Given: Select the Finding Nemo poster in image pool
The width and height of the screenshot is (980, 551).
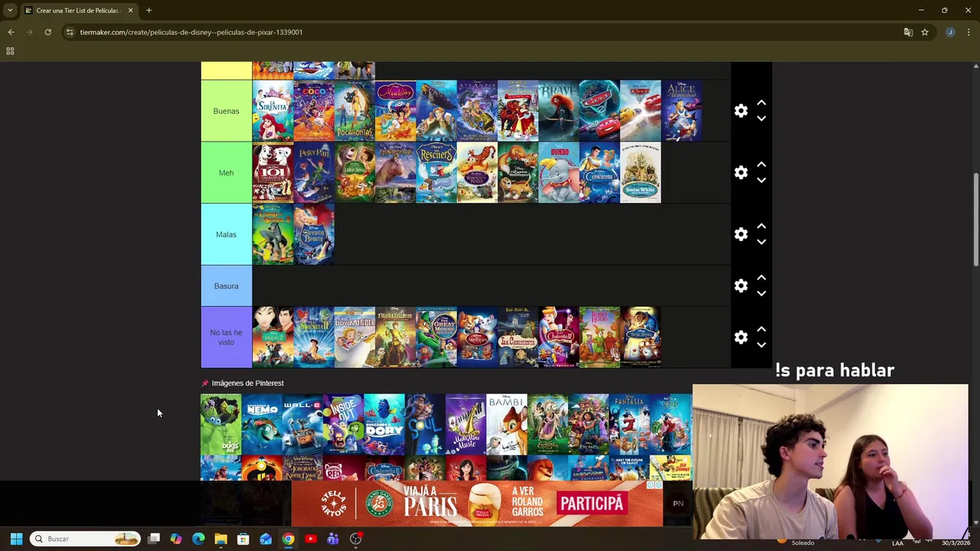Looking at the screenshot, I should click(x=262, y=425).
